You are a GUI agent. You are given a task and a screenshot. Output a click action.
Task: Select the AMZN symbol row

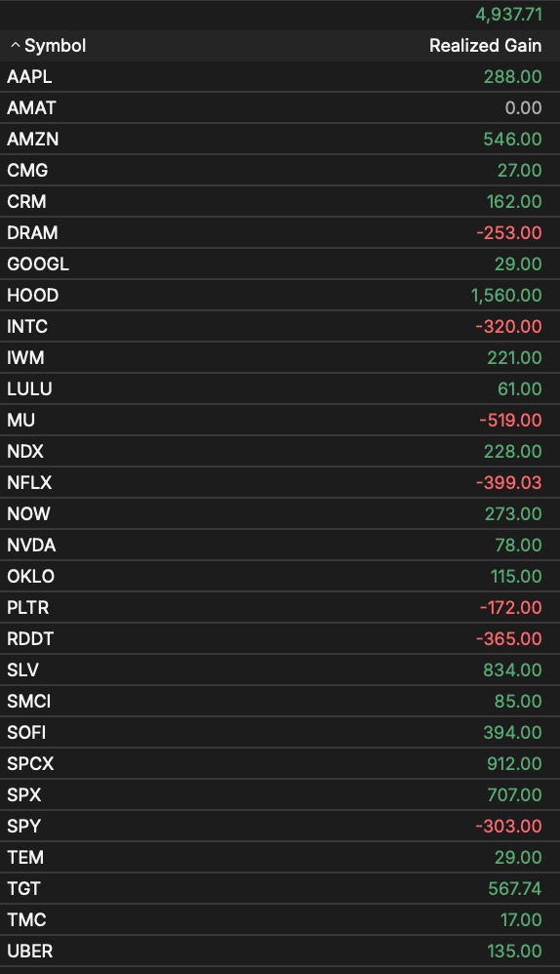pos(280,140)
